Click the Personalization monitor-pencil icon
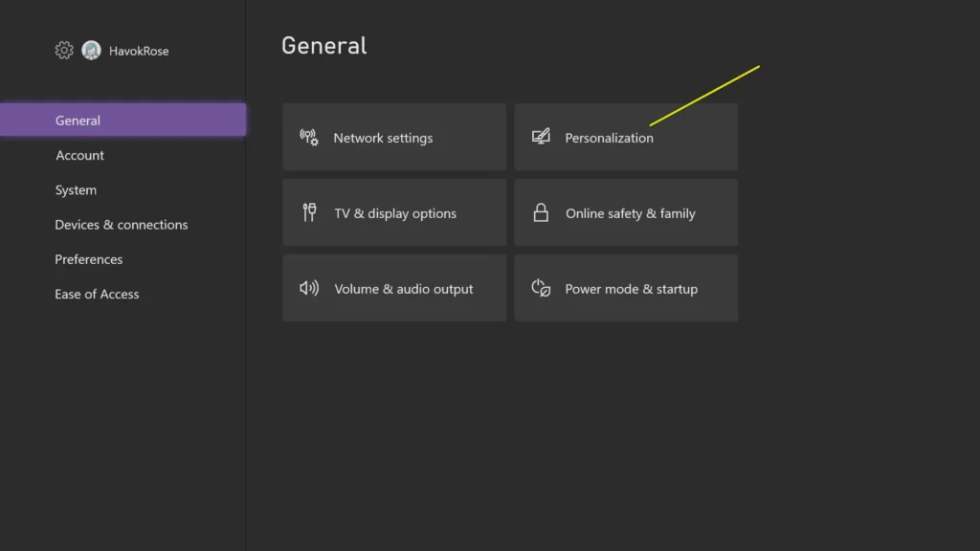This screenshot has height=551, width=980. (541, 136)
